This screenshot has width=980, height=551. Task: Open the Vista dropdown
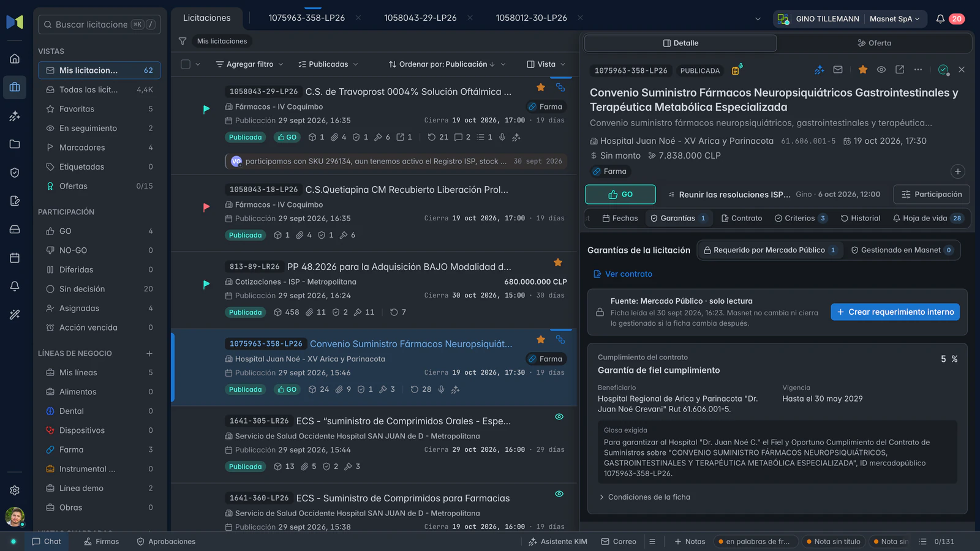point(546,64)
